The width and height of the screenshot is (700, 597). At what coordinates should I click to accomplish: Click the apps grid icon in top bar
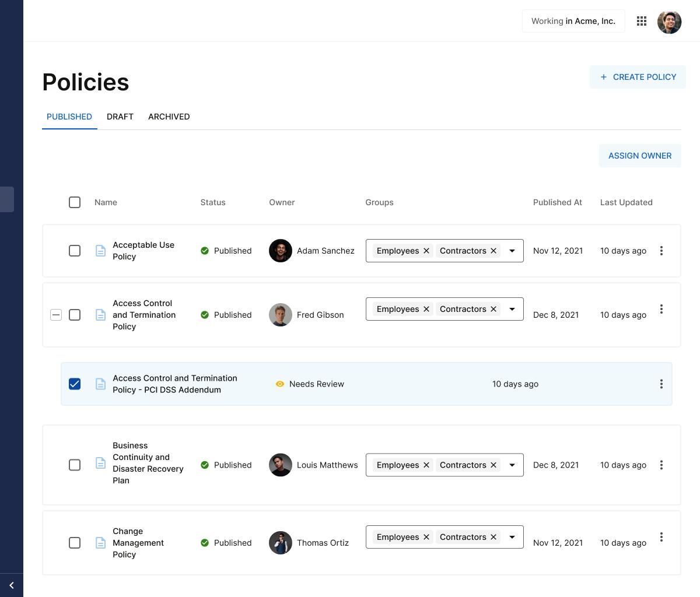coord(642,21)
